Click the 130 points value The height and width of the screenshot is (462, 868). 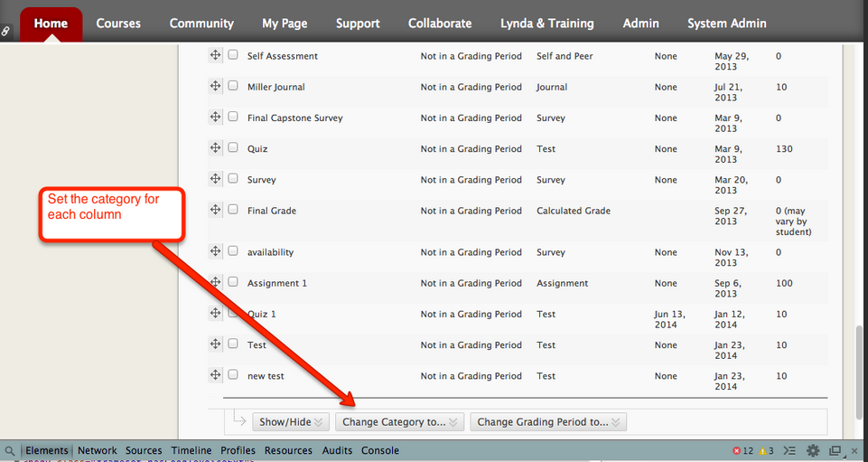tap(784, 149)
